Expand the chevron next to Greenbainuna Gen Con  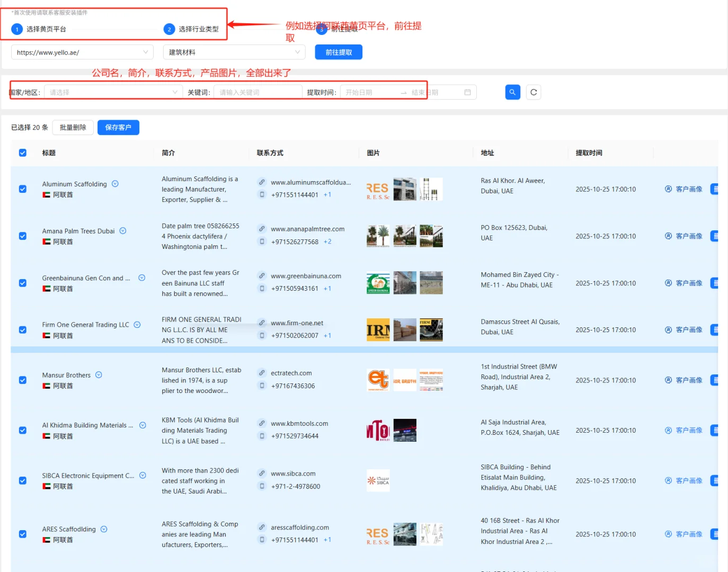[x=142, y=278]
